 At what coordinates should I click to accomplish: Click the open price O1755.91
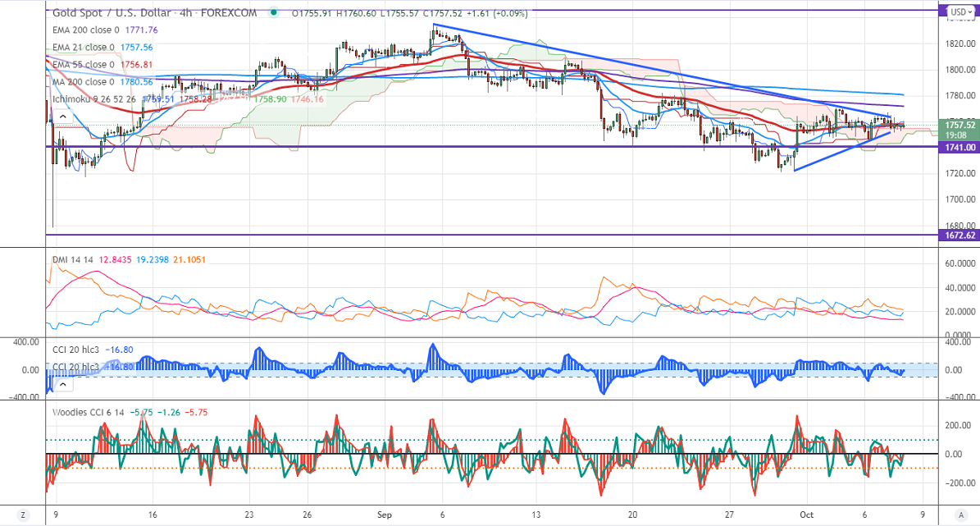coord(312,12)
